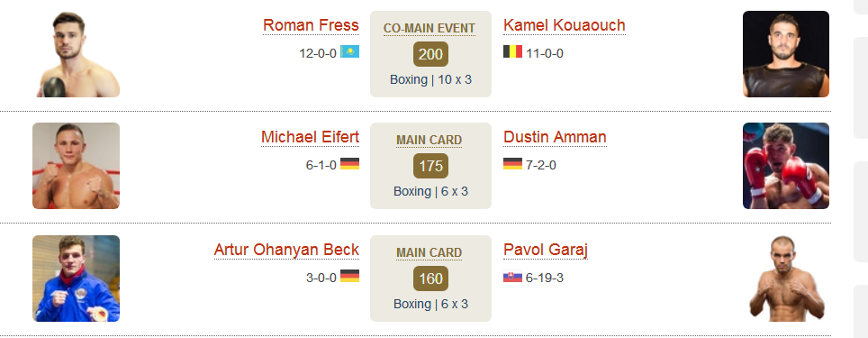The height and width of the screenshot is (338, 868).
Task: Click the German flag under Artur Ohanyan Beck
Action: pyautogui.click(x=349, y=276)
